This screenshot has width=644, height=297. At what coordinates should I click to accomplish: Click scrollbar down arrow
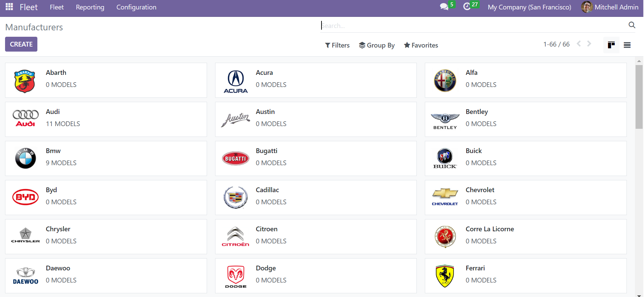coord(639,295)
